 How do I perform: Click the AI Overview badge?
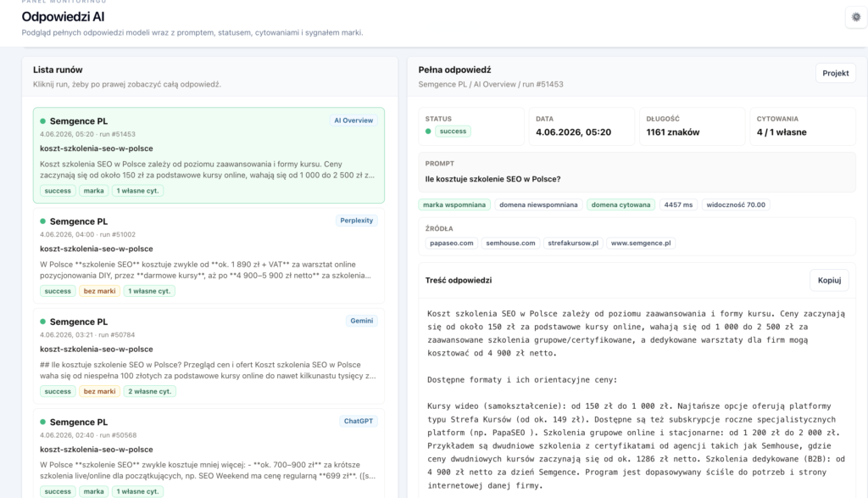click(x=353, y=120)
